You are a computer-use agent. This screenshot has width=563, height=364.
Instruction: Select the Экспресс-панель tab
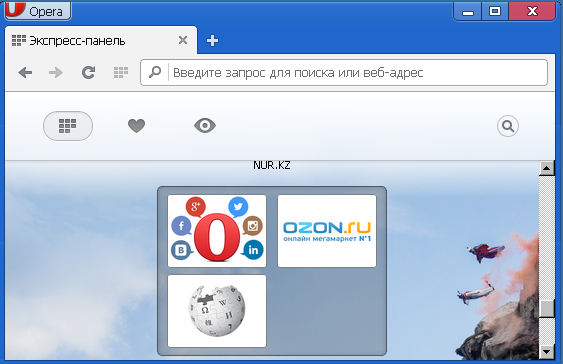(x=101, y=40)
